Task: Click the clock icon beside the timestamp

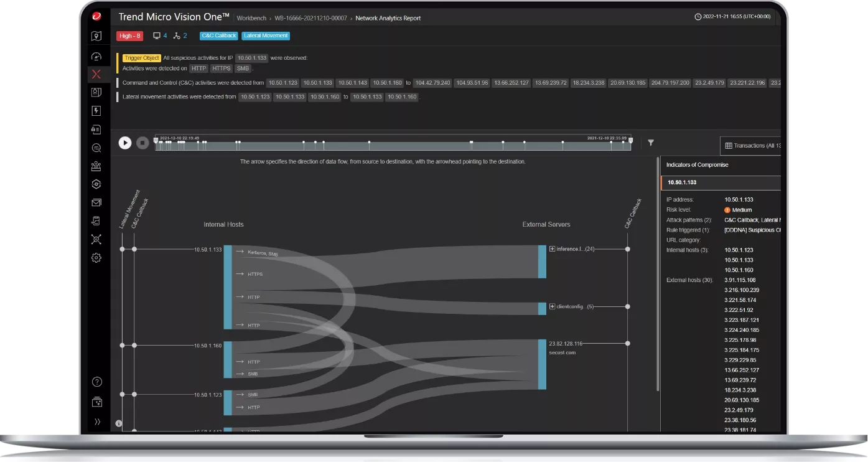Action: (698, 17)
